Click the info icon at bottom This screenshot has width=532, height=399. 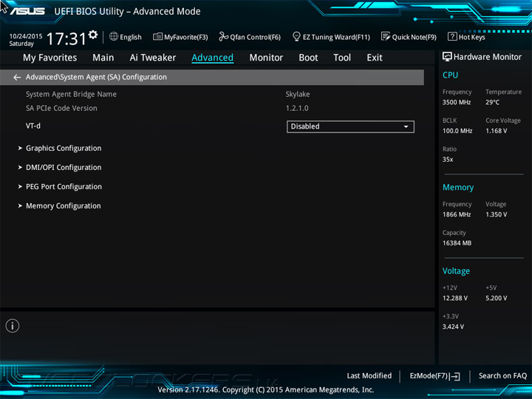coord(13,326)
